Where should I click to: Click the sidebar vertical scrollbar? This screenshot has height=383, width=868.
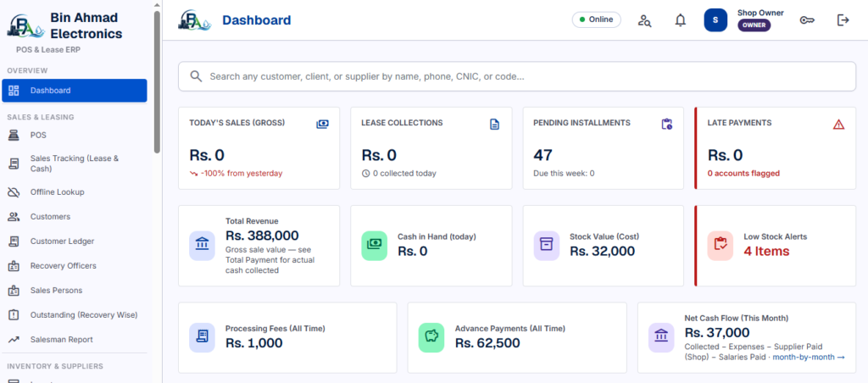(x=157, y=81)
